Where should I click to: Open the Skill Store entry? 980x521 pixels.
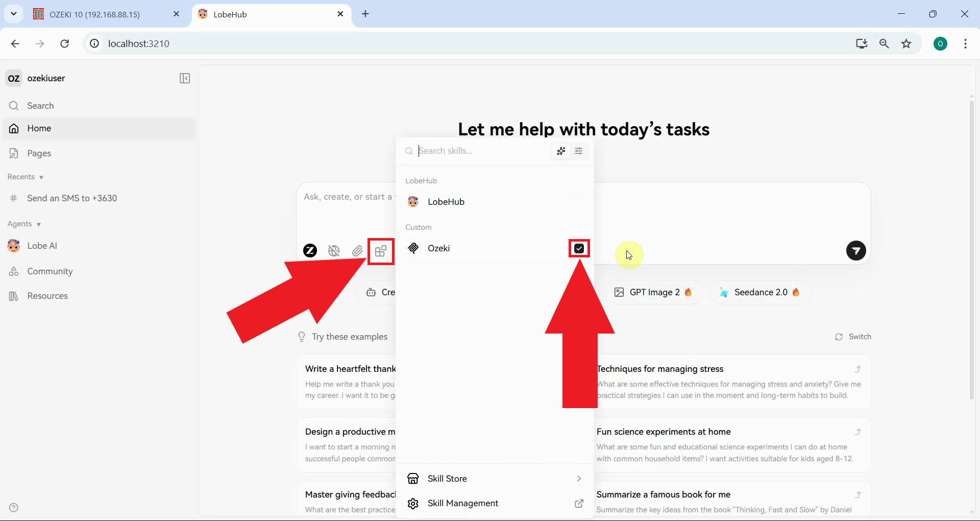click(495, 479)
